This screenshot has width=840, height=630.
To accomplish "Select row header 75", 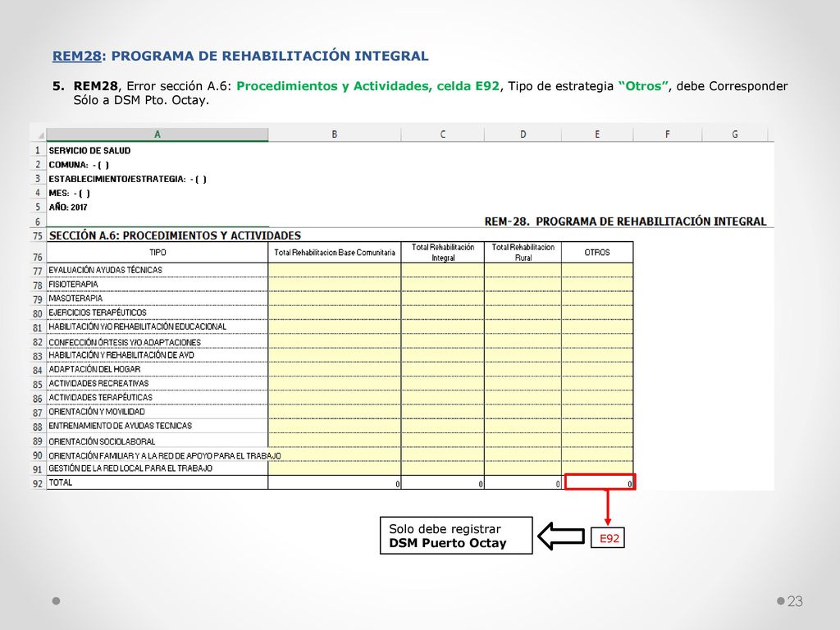I will click(38, 235).
